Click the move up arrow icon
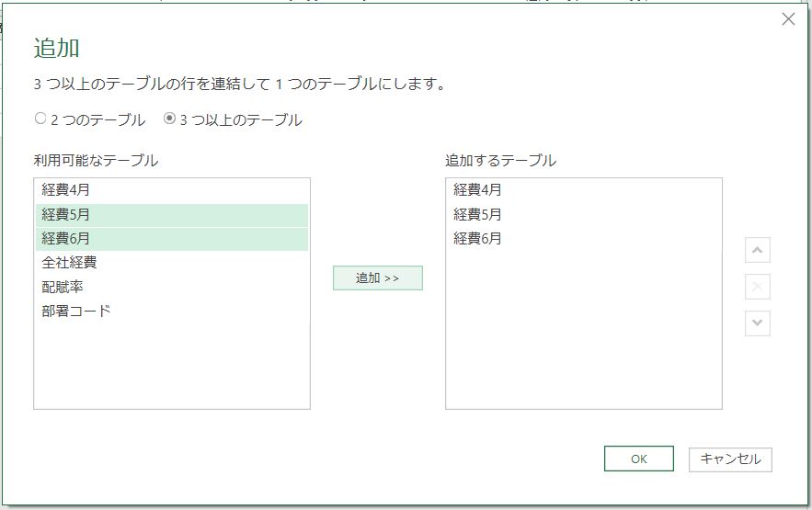812x510 pixels. pos(757,250)
